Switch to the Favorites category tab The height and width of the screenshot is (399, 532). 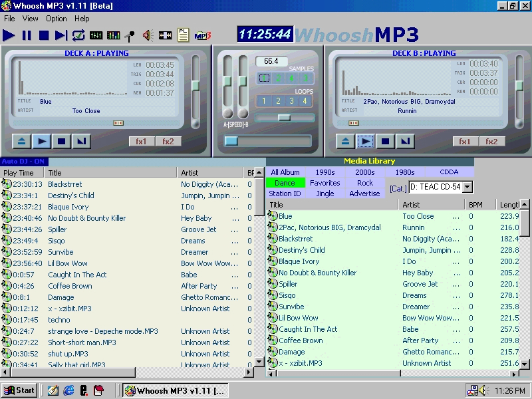pyautogui.click(x=325, y=183)
